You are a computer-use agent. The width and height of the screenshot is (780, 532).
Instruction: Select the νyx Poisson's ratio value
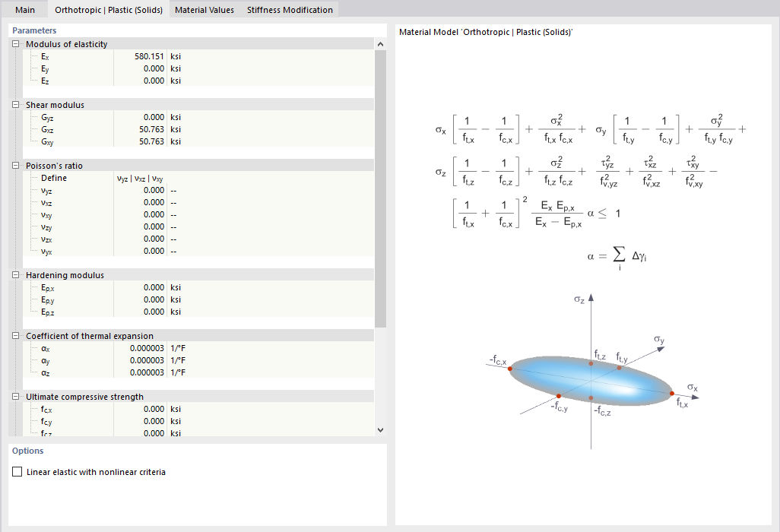[141, 251]
